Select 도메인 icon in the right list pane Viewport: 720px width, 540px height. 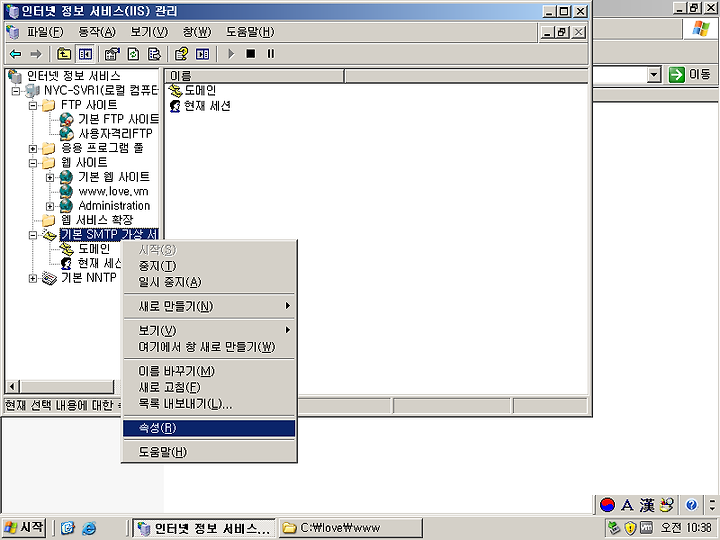(x=175, y=90)
